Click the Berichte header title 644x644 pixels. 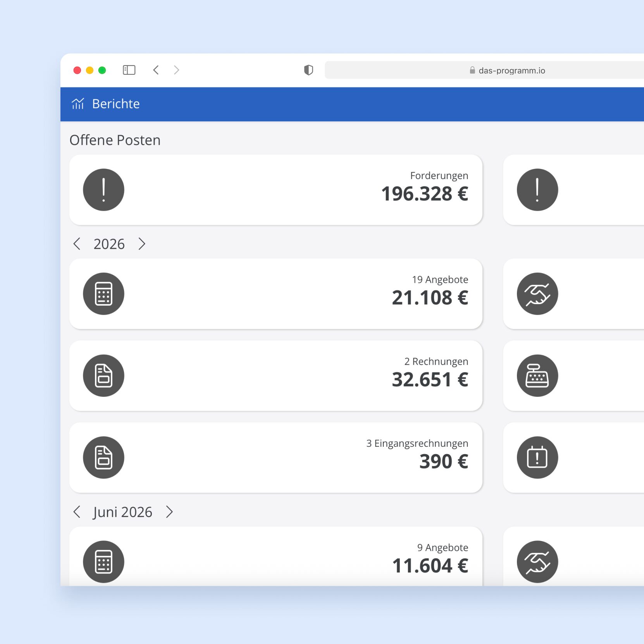tap(116, 104)
